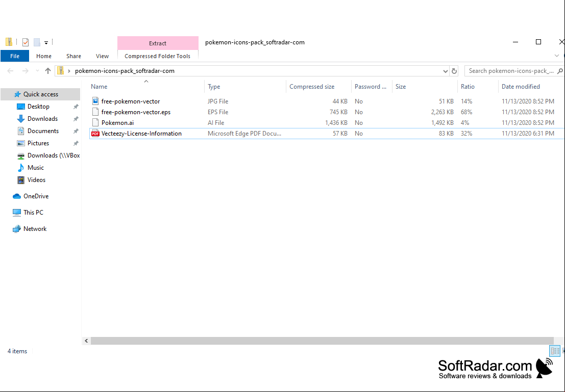The image size is (565, 392).
Task: Open the Downloads (\\VBox network folder
Action: coord(53,155)
